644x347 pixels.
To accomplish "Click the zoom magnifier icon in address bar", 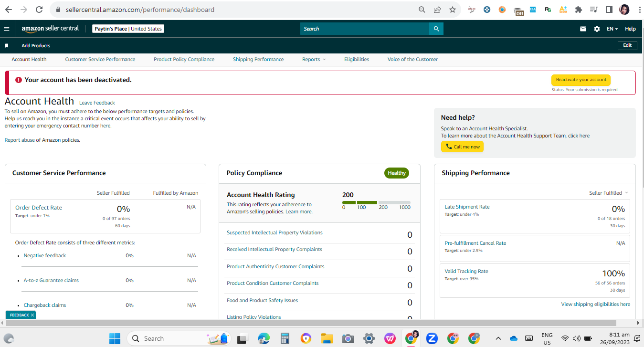I will pos(422,10).
